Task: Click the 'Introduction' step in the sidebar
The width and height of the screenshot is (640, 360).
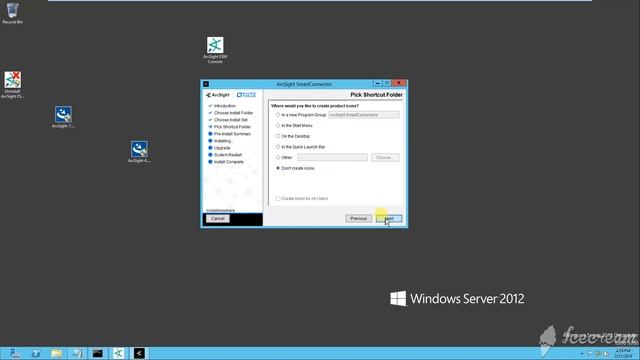Action: click(x=224, y=106)
